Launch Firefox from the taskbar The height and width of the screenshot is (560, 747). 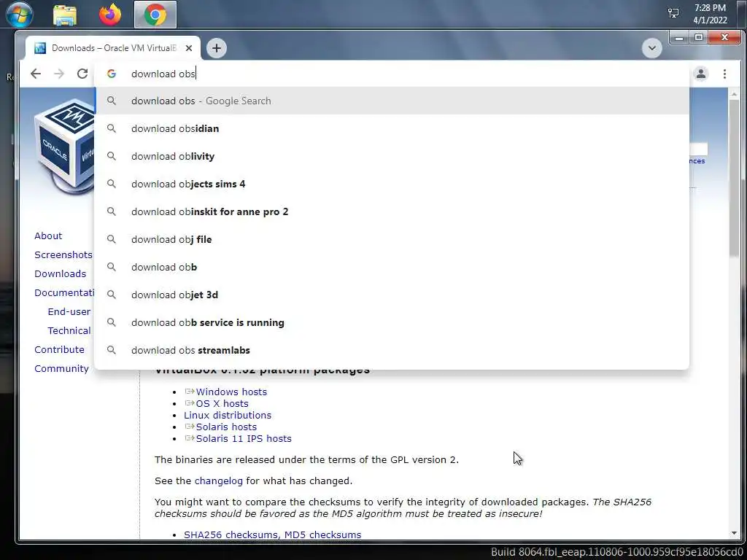coord(109,15)
